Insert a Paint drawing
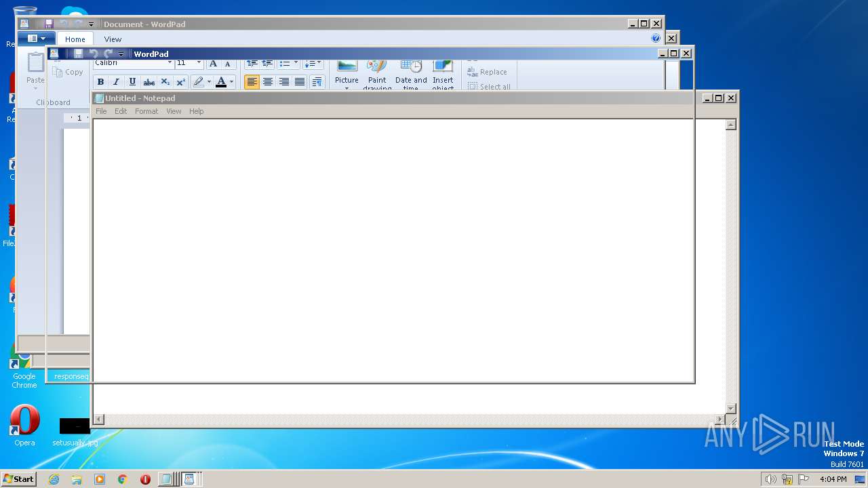Viewport: 868px width, 488px height. click(x=377, y=75)
